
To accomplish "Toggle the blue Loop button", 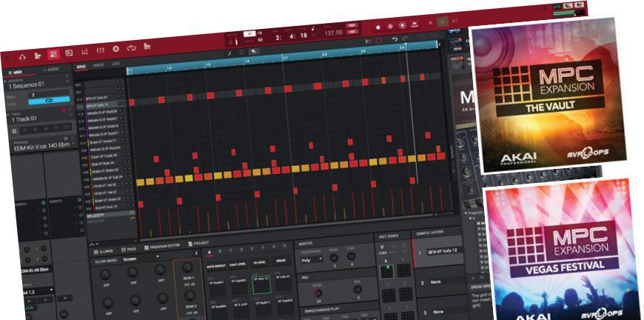I will (49, 100).
